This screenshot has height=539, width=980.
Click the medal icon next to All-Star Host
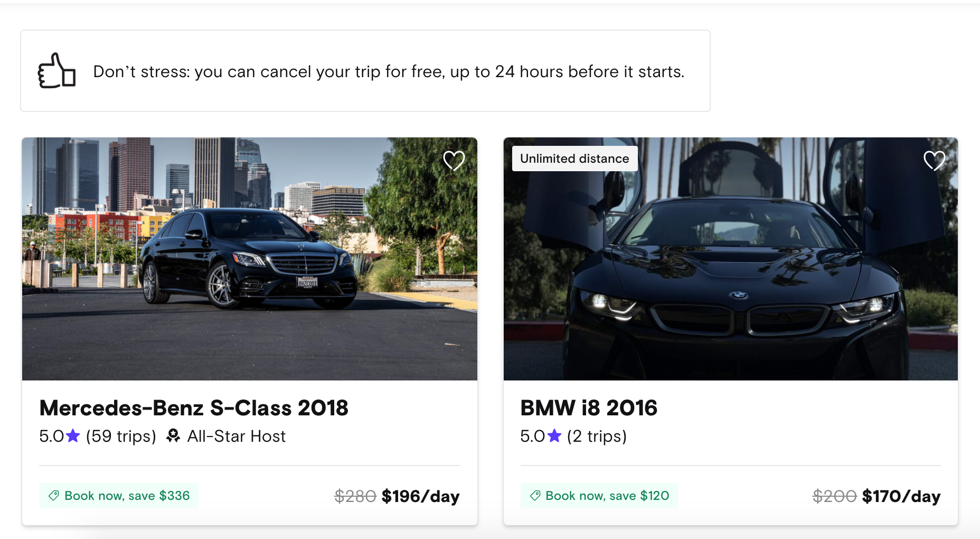[173, 435]
